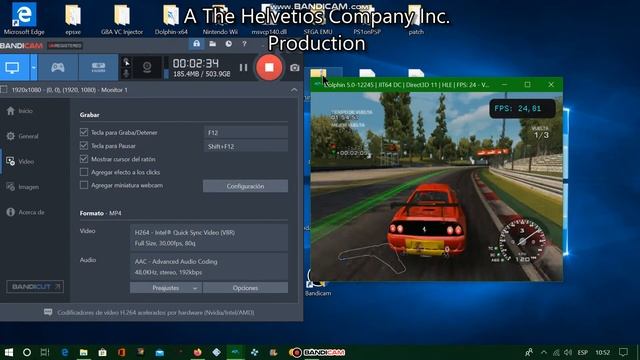
Task: Select the Dolphin-x64 desktop folder
Action: (171, 20)
